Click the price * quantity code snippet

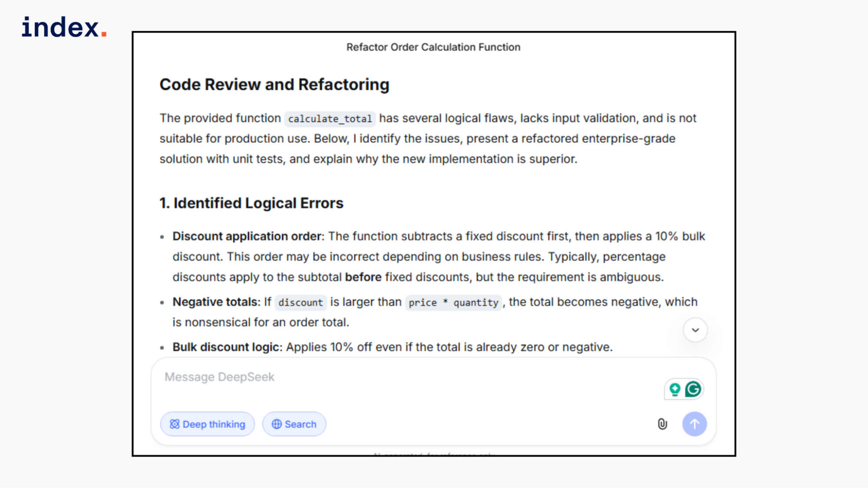click(453, 302)
